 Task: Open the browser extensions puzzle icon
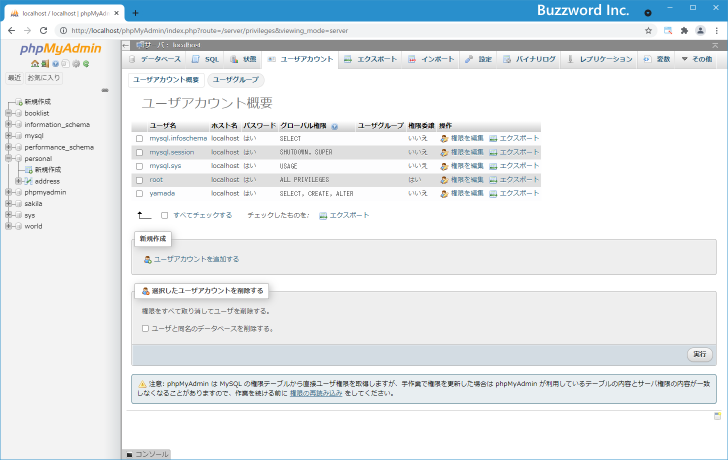(684, 31)
